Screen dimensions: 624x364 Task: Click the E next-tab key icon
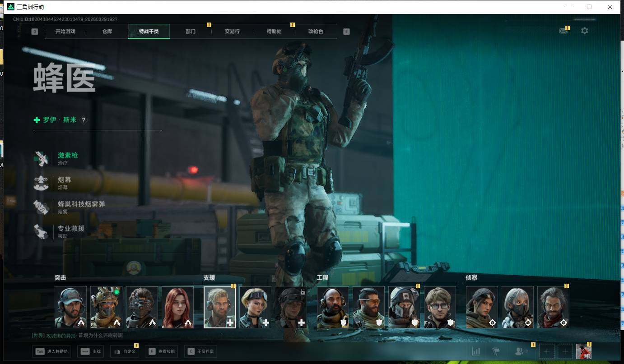click(346, 32)
